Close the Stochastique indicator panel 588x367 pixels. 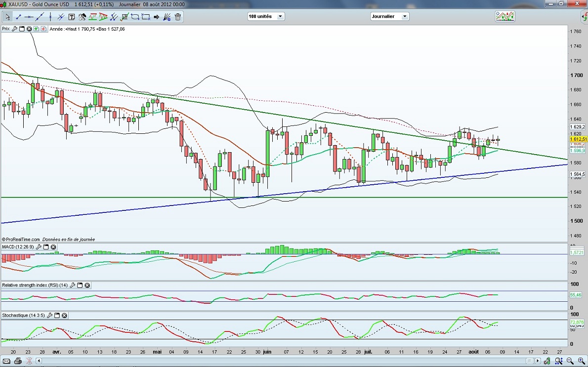point(64,315)
